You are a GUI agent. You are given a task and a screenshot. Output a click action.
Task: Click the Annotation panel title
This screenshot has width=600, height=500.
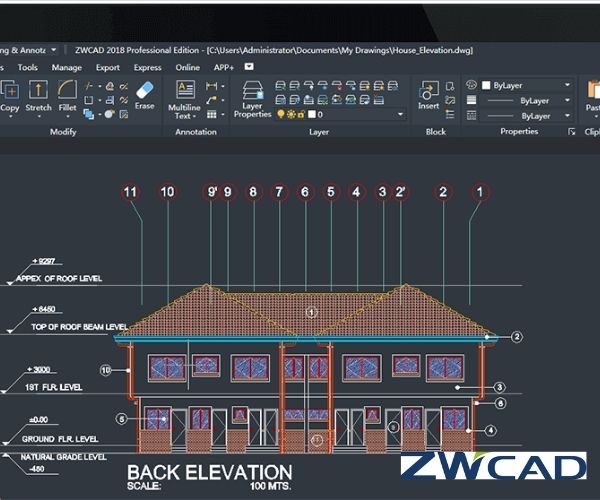pos(196,132)
